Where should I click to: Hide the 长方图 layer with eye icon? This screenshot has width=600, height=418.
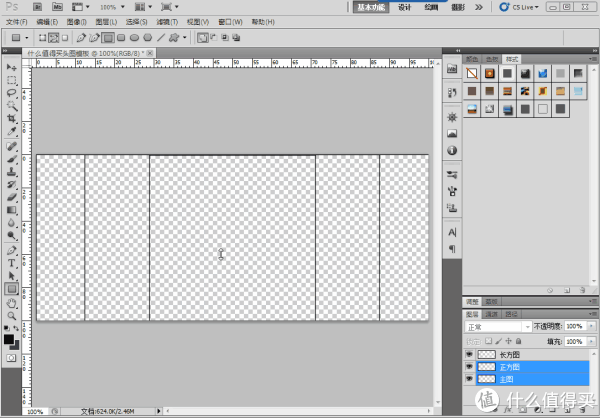tap(469, 354)
